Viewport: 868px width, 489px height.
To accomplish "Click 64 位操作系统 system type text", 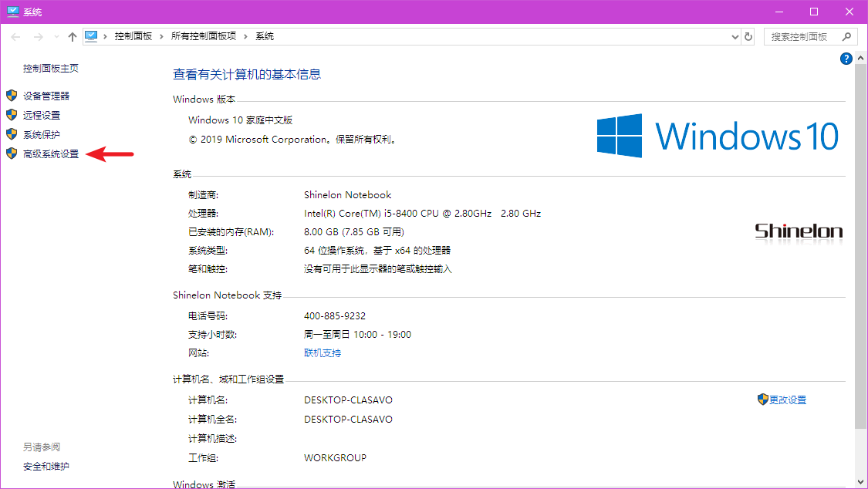I will [377, 251].
